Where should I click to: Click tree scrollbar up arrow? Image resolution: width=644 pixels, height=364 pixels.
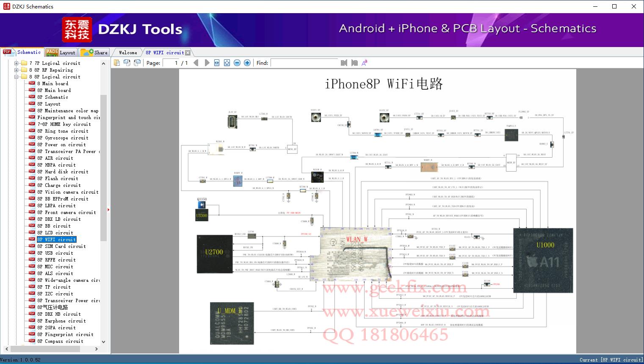coord(103,64)
